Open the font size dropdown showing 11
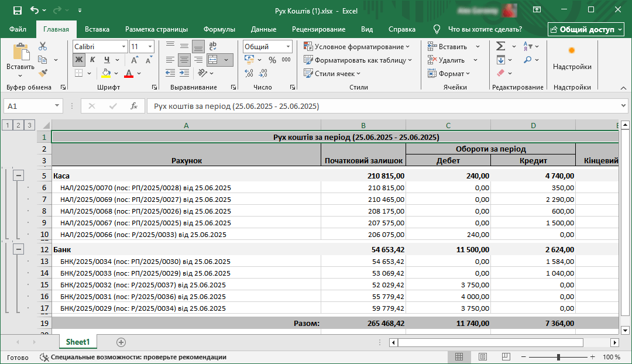632x364 pixels. point(150,47)
